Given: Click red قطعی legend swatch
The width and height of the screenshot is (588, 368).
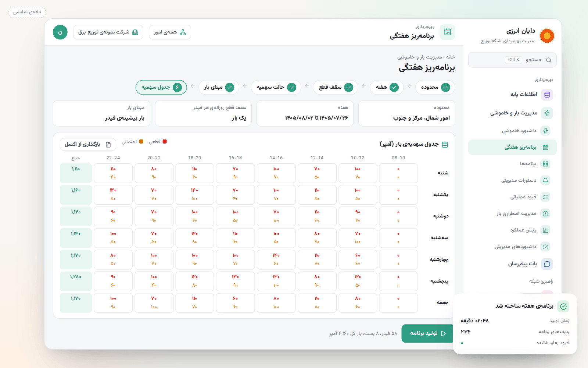Looking at the screenshot, I should click(165, 142).
